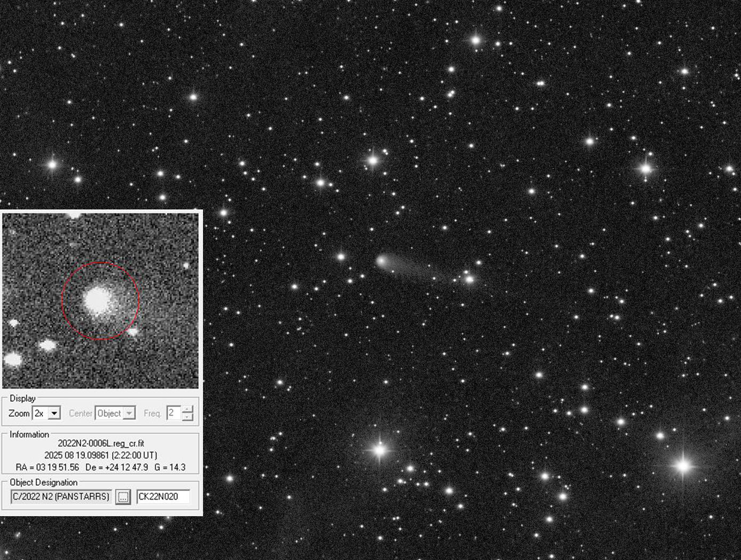Decrease Freq. value with the down arrow

(x=188, y=417)
